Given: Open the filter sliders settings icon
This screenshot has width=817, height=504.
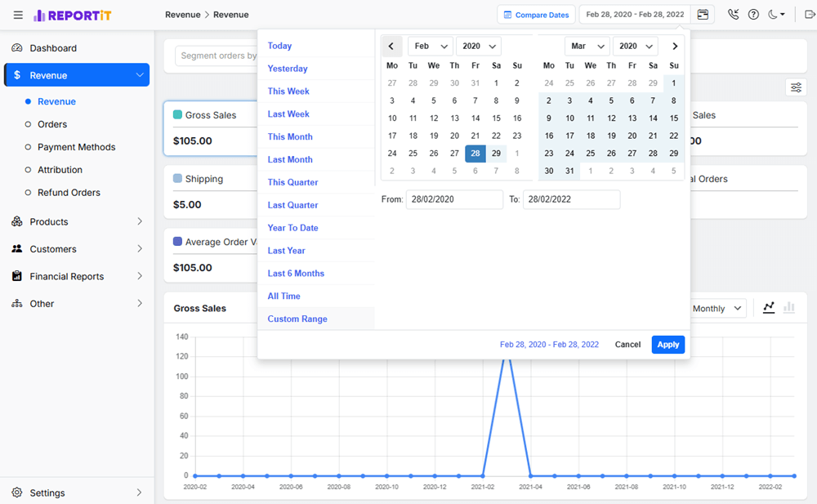Looking at the screenshot, I should pyautogui.click(x=796, y=87).
